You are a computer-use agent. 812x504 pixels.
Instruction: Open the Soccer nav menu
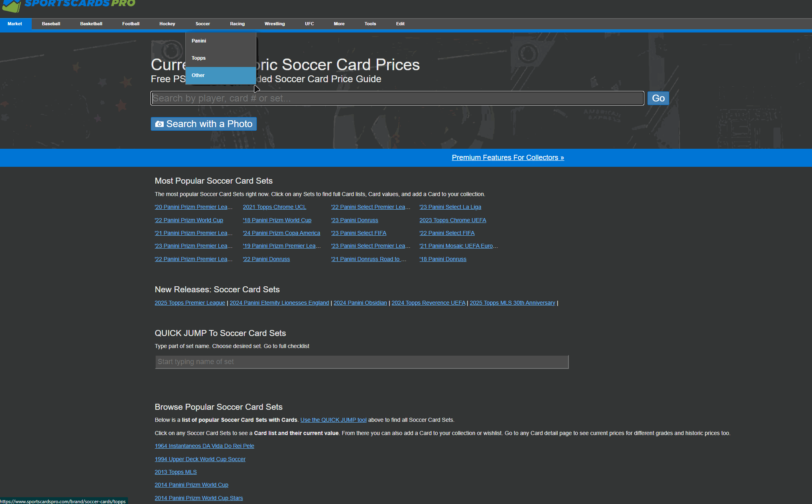point(203,24)
